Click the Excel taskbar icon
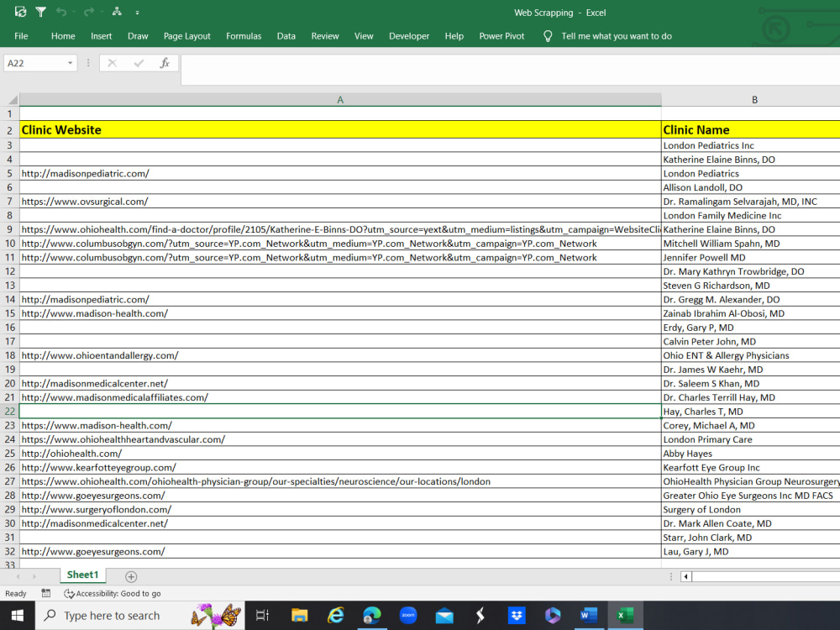This screenshot has width=840, height=630. pos(625,616)
